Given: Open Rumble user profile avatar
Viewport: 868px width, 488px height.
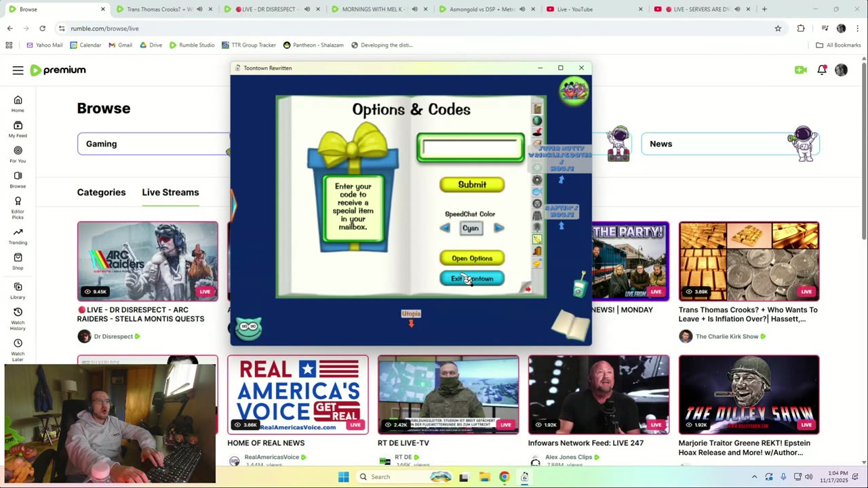Looking at the screenshot, I should pyautogui.click(x=842, y=70).
